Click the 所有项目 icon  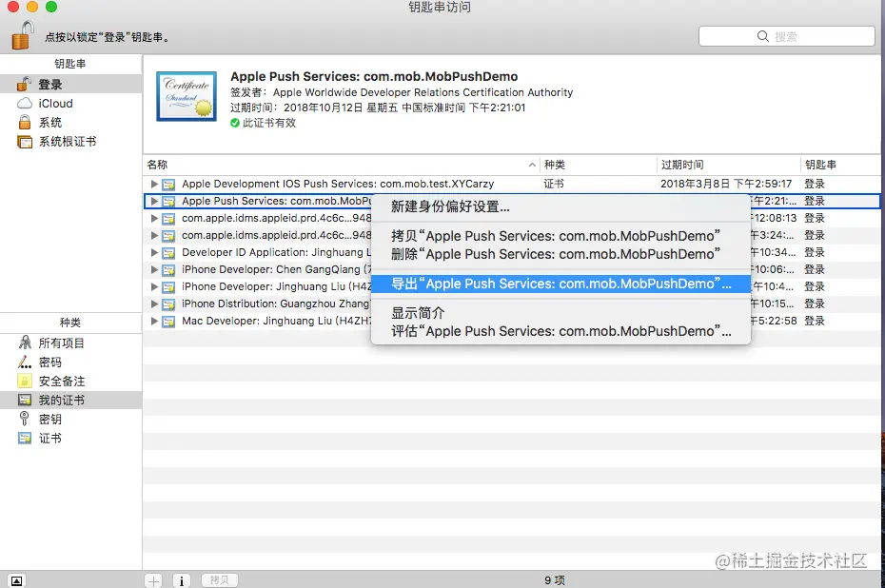click(x=25, y=343)
